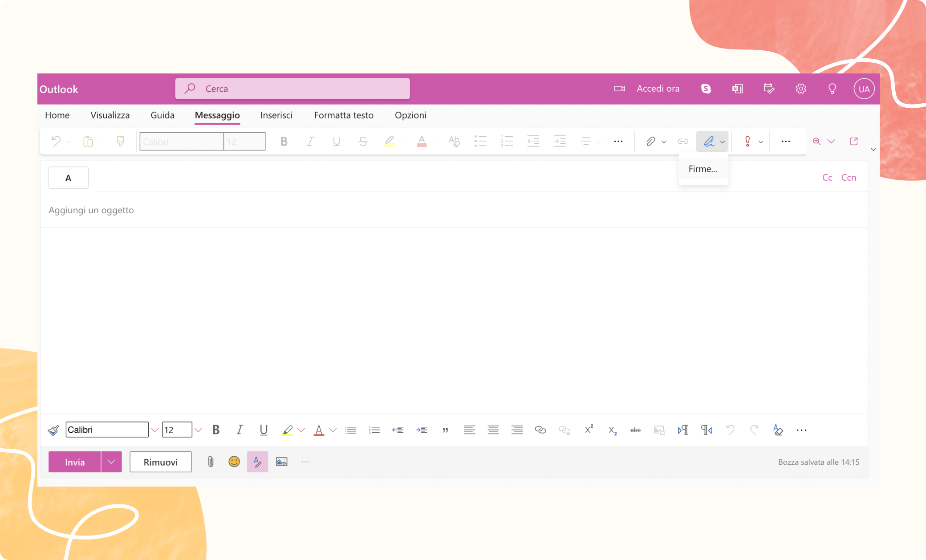This screenshot has height=560, width=926.
Task: Click the lightbulb tips icon
Action: point(832,89)
